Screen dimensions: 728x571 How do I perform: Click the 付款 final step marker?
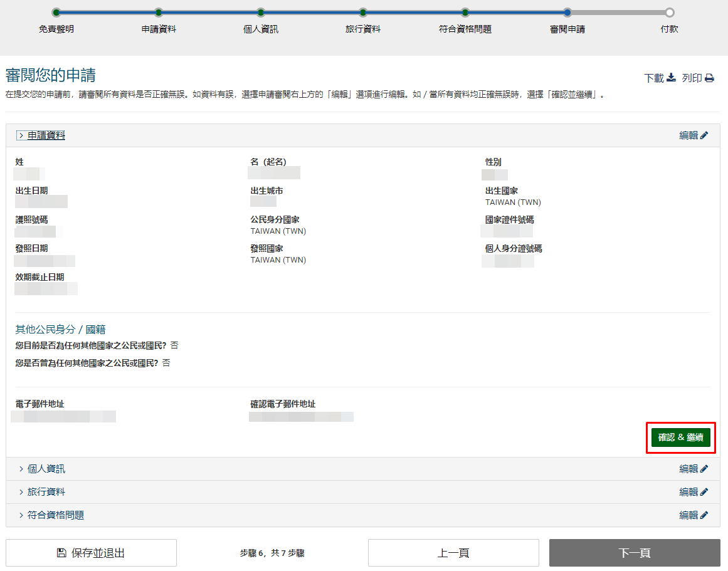point(670,13)
